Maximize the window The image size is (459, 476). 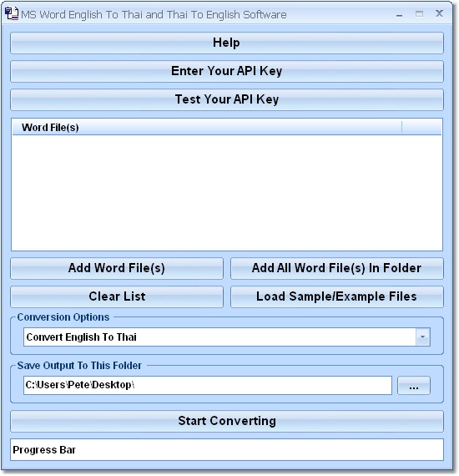[419, 14]
